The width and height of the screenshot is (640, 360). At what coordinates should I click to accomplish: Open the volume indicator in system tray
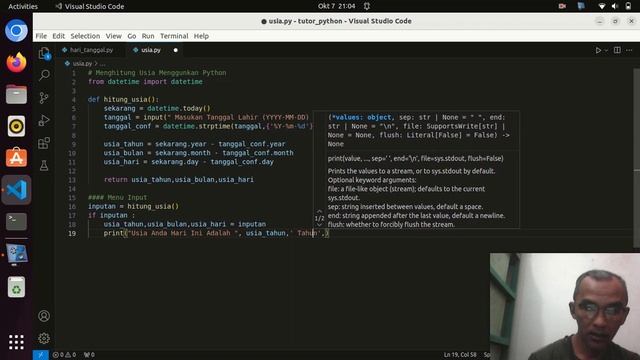(615, 6)
